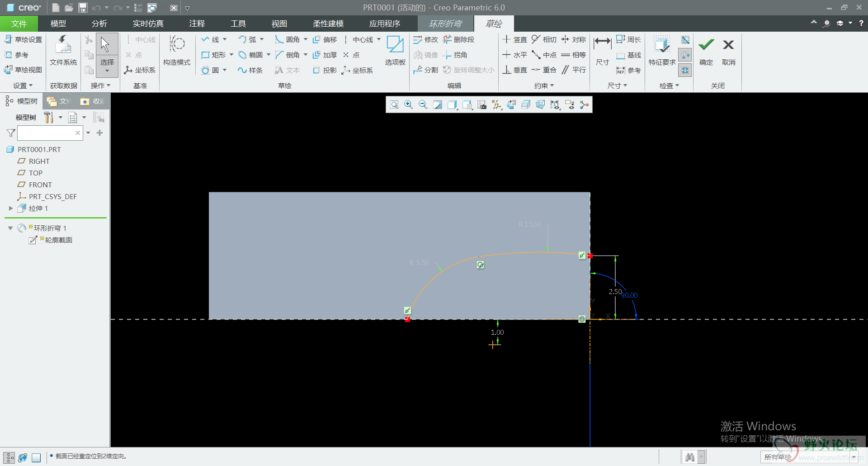Toggle dimension display in graphics toolbar
This screenshot has width=868, height=466.
[555, 105]
